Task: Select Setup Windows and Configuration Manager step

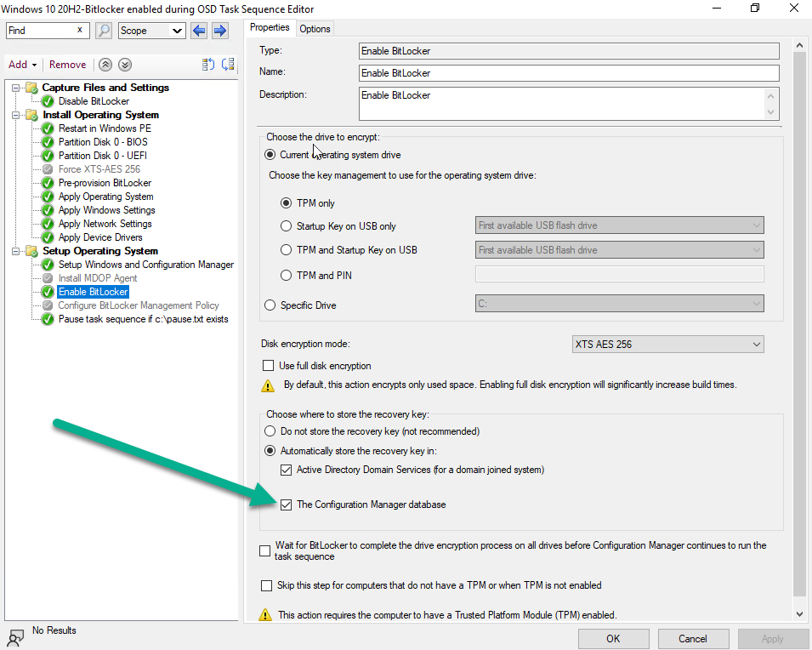Action: (x=146, y=265)
